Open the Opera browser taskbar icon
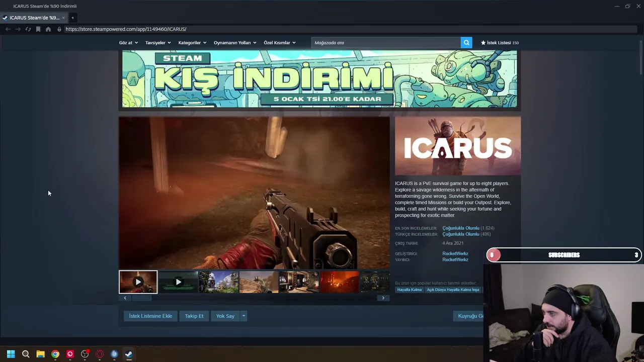 pos(100,354)
